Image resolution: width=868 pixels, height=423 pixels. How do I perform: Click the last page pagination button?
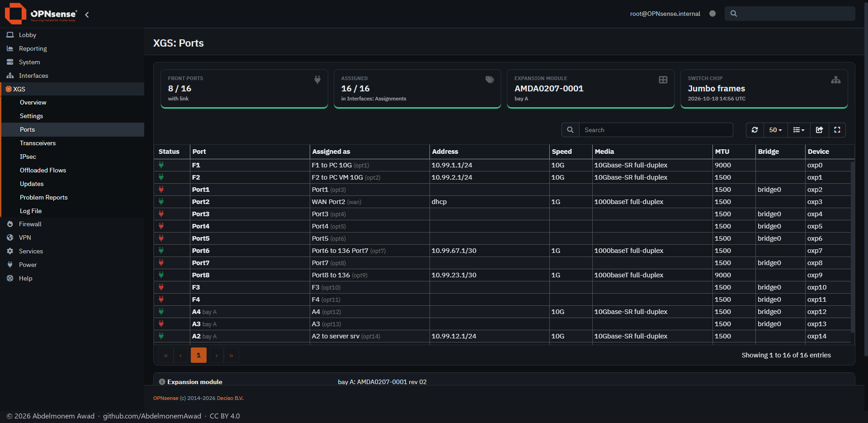tap(231, 355)
